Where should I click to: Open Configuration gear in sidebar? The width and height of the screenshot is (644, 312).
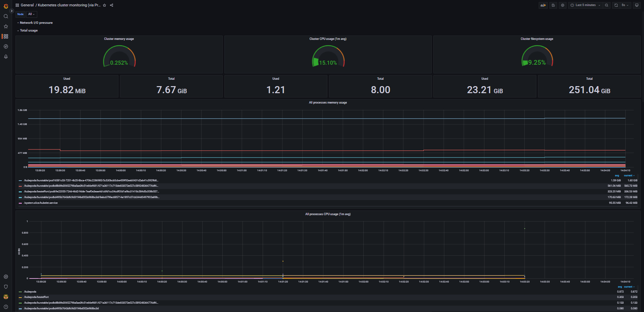[6, 277]
